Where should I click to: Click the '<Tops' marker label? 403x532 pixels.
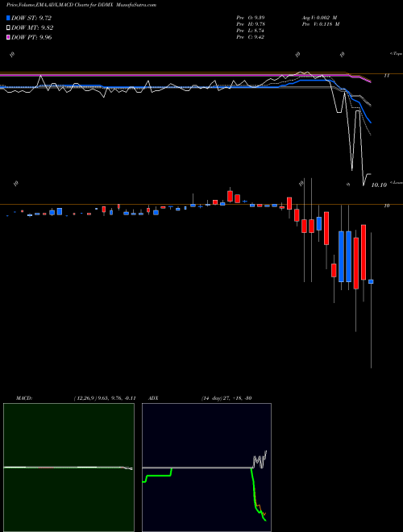396,54
